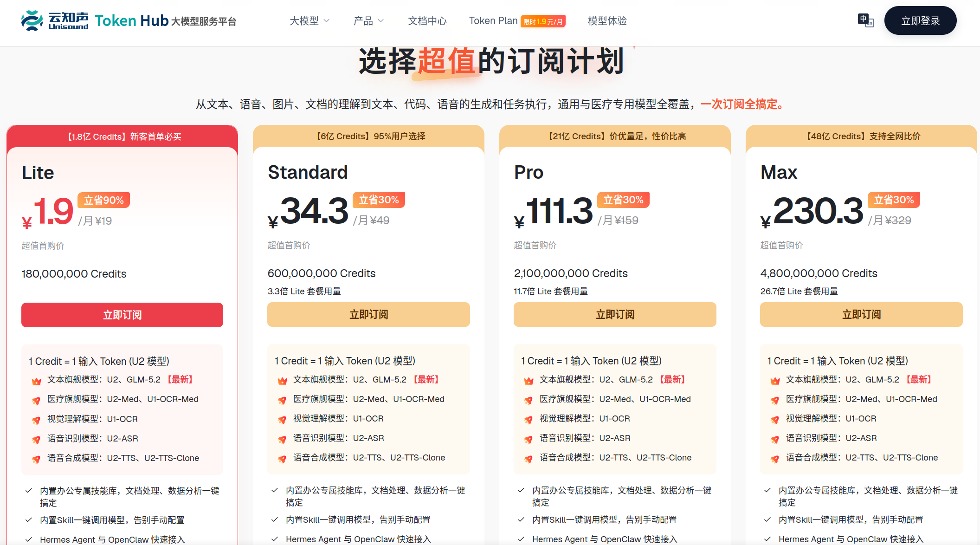Click 180,000,000 Credits text
Viewport: 980px width, 545px height.
click(x=74, y=274)
